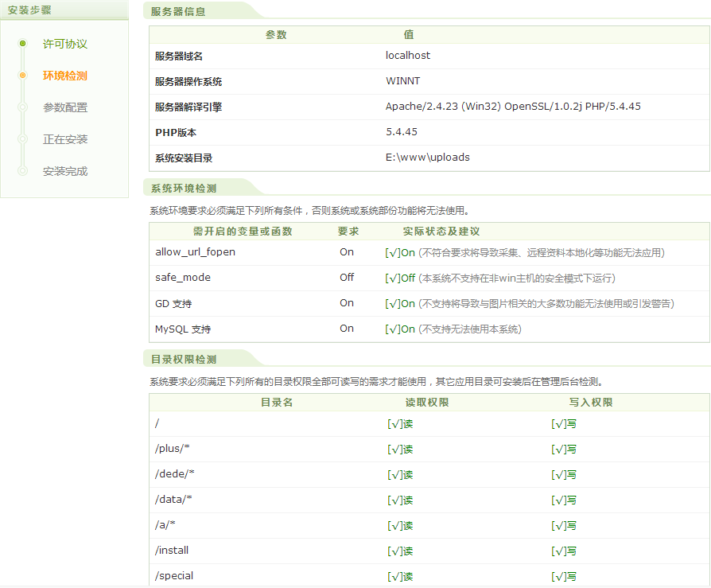Click the /install directory name

[172, 551]
